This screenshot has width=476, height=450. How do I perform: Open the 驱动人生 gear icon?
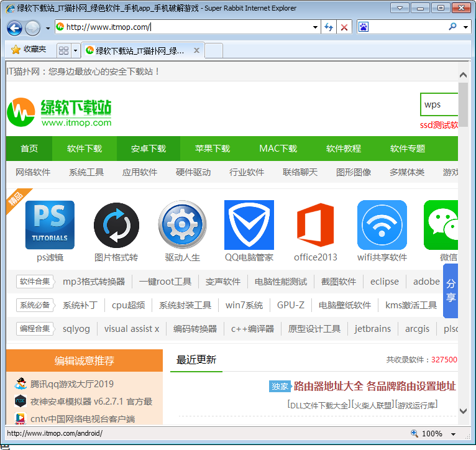[182, 225]
